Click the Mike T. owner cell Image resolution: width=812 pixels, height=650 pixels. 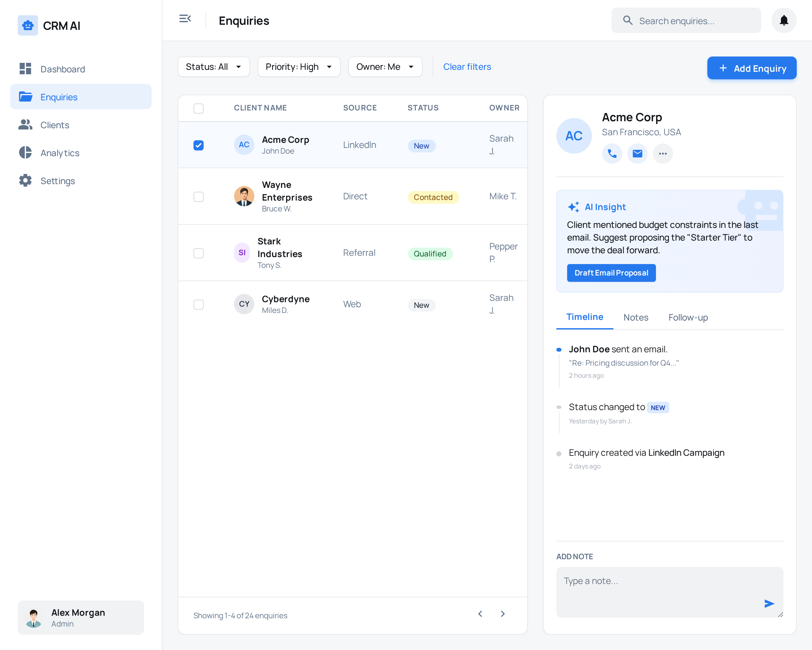click(x=503, y=196)
